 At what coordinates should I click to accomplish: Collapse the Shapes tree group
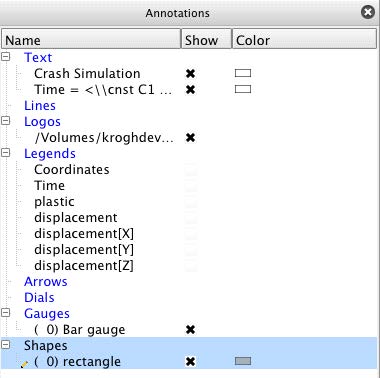[x=6, y=344]
